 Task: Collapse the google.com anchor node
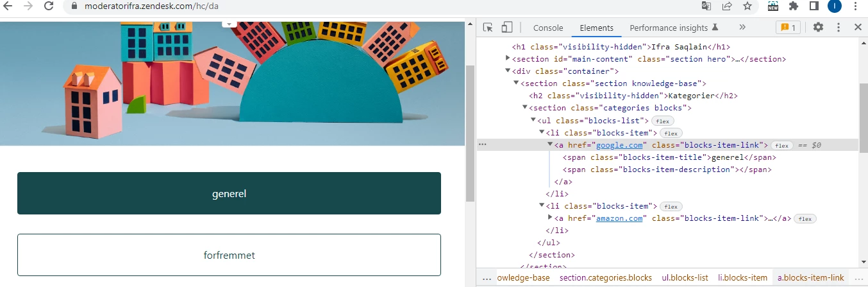[550, 145]
